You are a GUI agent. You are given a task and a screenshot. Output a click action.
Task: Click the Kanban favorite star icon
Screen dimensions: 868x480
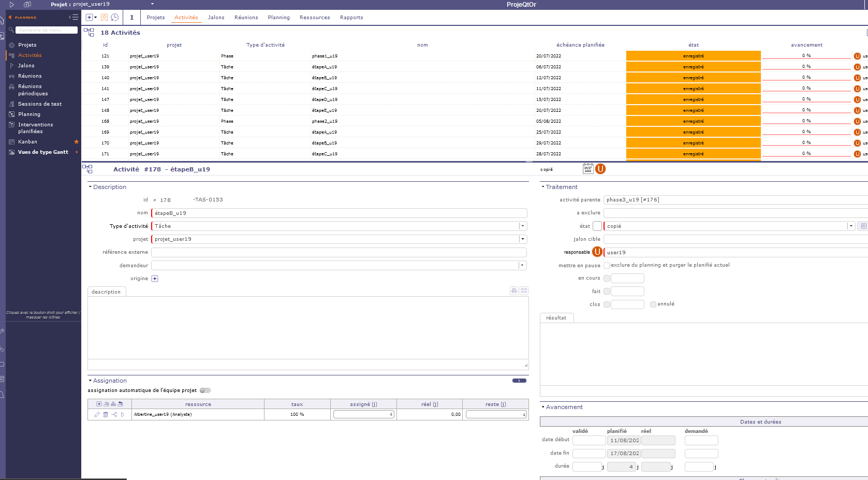(x=76, y=142)
